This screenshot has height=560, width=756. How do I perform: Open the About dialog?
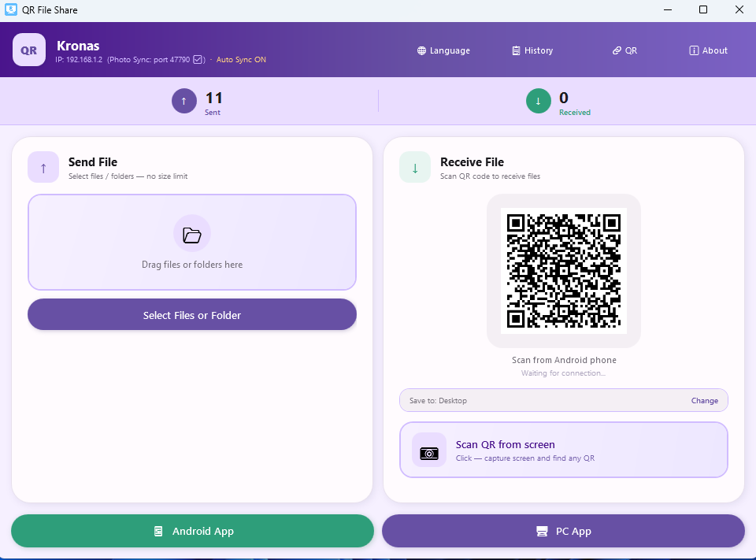(x=708, y=50)
